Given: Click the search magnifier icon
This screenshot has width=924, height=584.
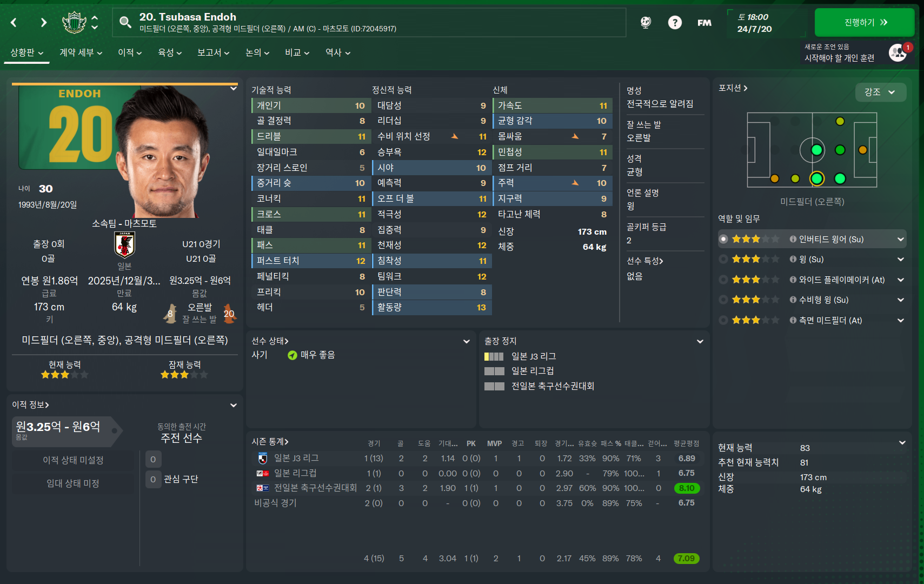Looking at the screenshot, I should click(x=125, y=22).
